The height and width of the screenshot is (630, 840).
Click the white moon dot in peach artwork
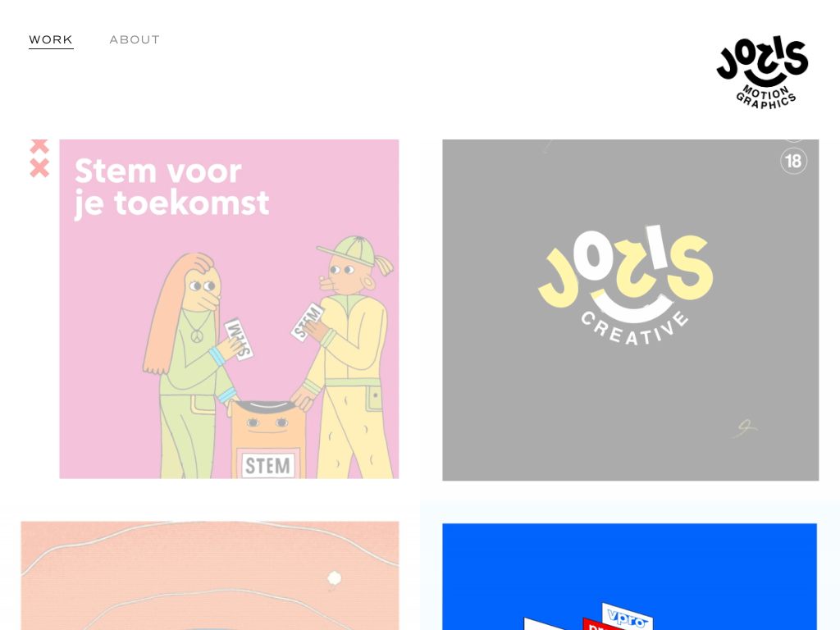pos(335,578)
